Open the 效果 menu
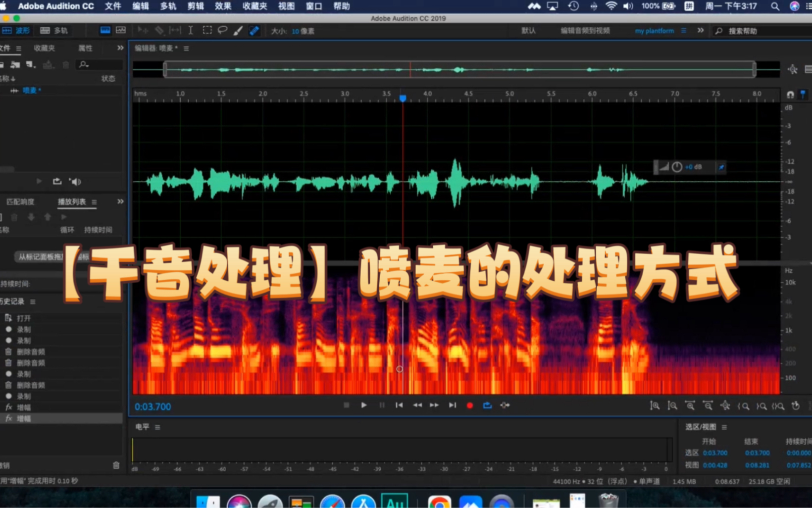 click(x=223, y=6)
